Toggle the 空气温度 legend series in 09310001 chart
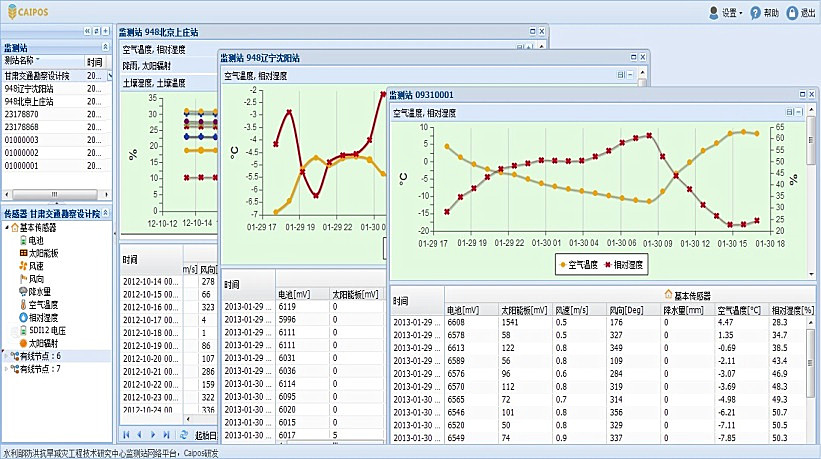Image resolution: width=821 pixels, height=459 pixels. [x=579, y=265]
